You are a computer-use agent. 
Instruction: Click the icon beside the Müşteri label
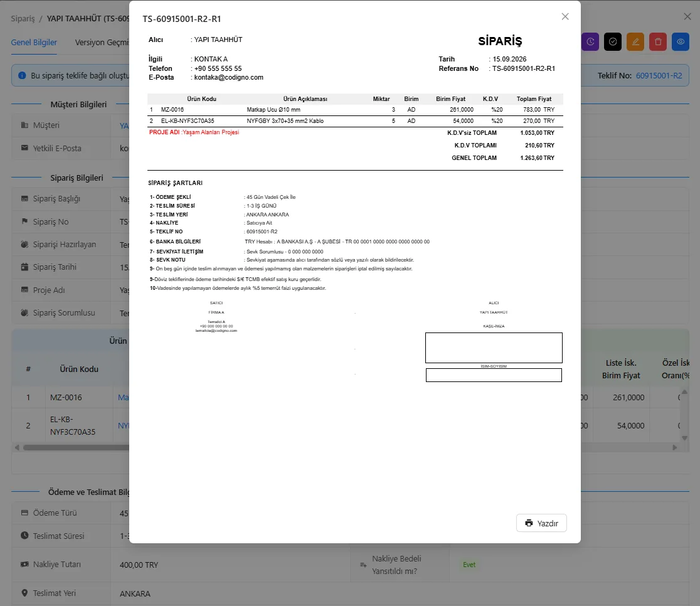24,125
